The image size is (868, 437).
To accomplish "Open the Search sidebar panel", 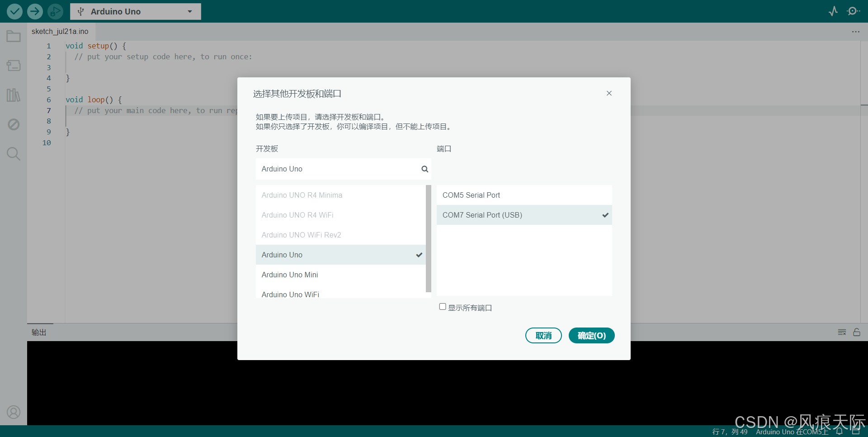I will coord(14,154).
